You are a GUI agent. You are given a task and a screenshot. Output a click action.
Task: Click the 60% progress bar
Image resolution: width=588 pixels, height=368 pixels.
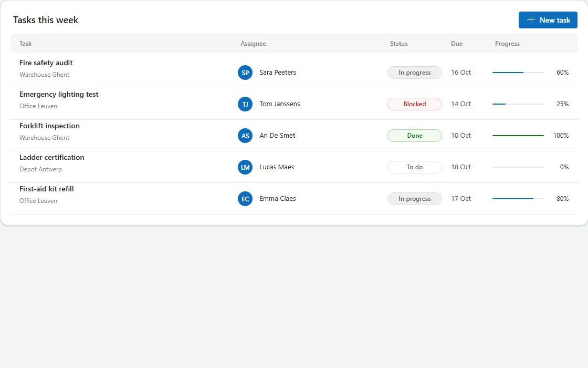[x=518, y=73]
